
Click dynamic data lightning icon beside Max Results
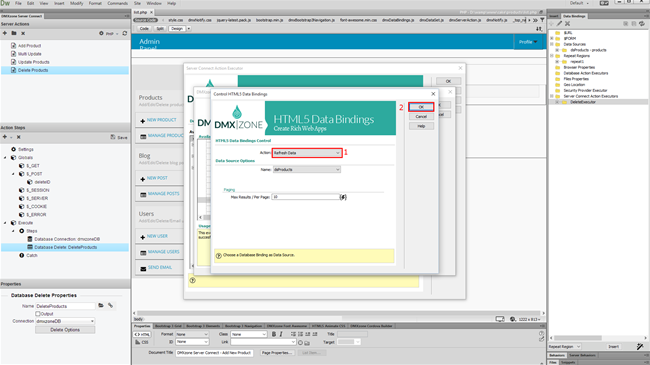[x=343, y=197]
